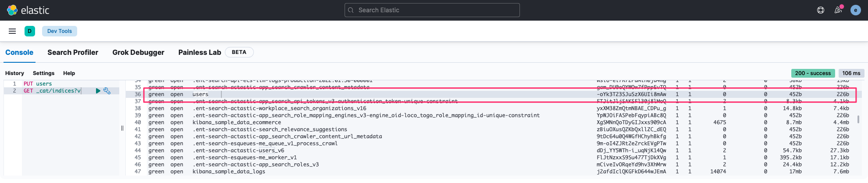This screenshot has height=183, width=868.
Task: Open the History menu
Action: pos(14,73)
